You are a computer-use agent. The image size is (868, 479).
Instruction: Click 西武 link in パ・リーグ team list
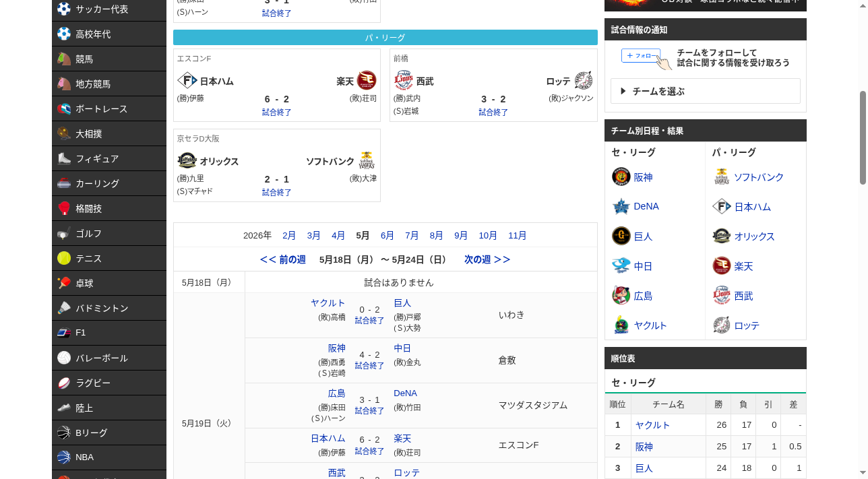[x=744, y=296]
